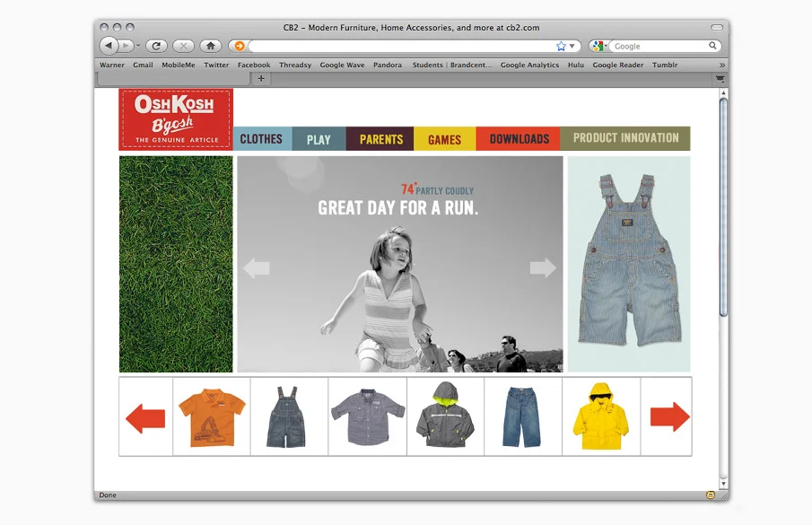Image resolution: width=812 pixels, height=525 pixels.
Task: Select the yellow raincoat thumbnail
Action: pos(601,416)
